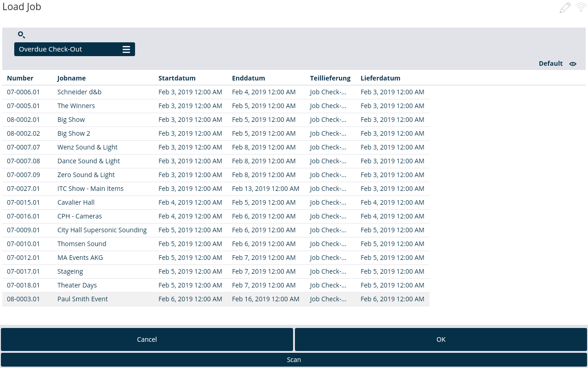Click the Default view label
The height and width of the screenshot is (368, 588).
551,63
